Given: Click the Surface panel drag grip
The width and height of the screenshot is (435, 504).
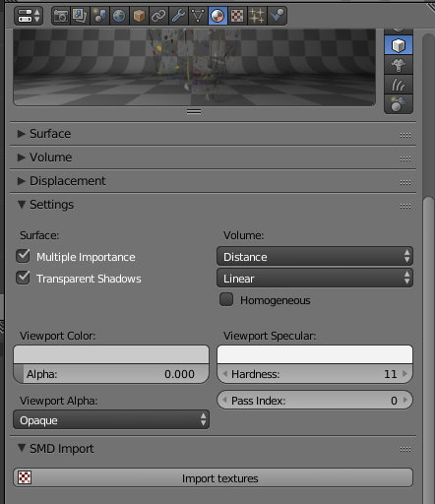Looking at the screenshot, I should point(405,135).
